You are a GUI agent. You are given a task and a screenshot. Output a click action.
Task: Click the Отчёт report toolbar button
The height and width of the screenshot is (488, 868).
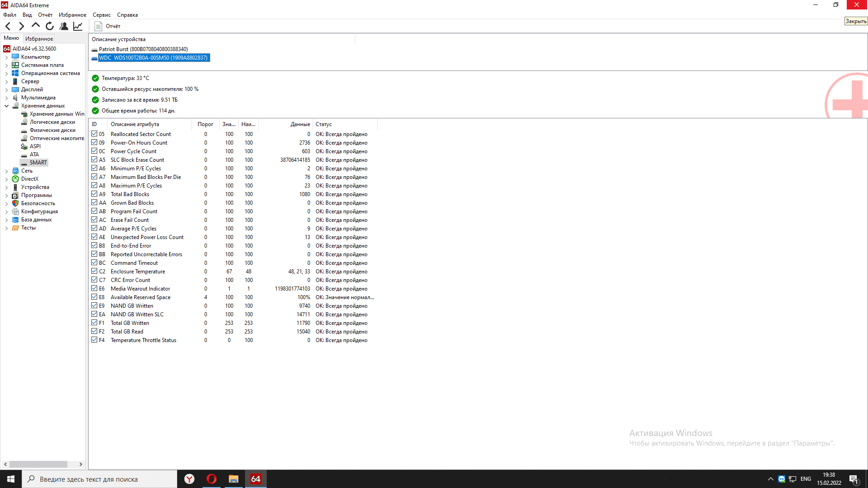(108, 26)
